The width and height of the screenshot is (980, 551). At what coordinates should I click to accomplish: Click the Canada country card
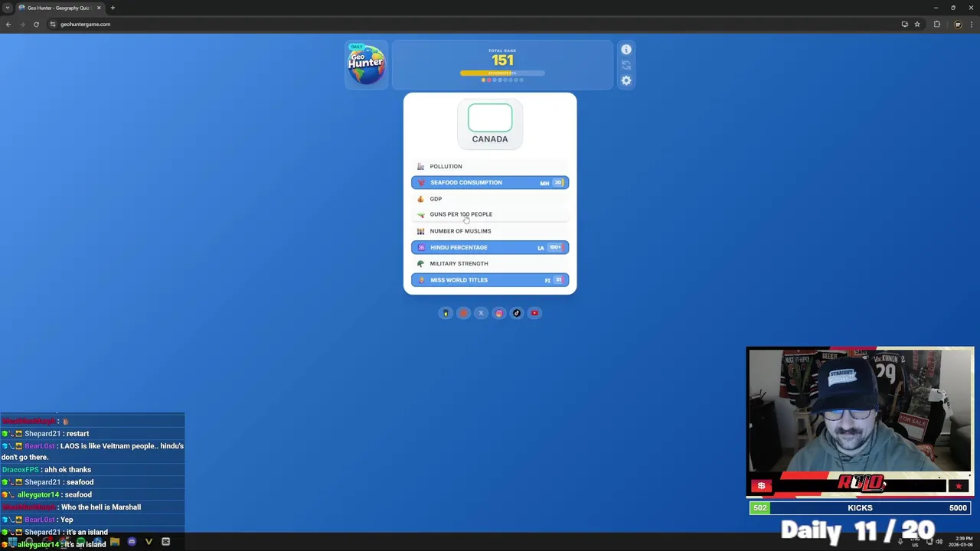point(490,124)
